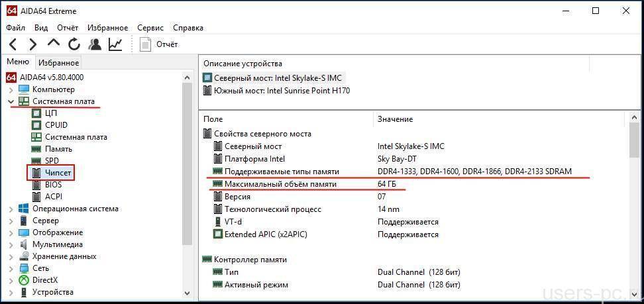Expand the Компьютер tree node
The height and width of the screenshot is (304, 644).
pos(11,89)
